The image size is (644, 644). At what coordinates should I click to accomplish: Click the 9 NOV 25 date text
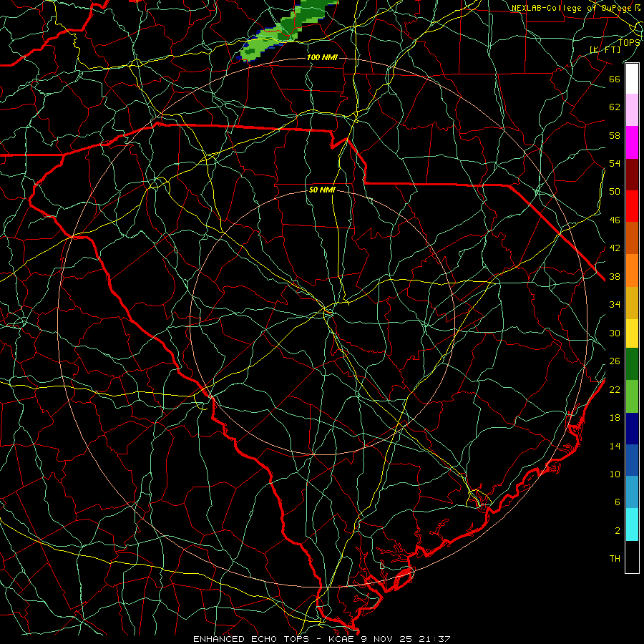coord(386,639)
